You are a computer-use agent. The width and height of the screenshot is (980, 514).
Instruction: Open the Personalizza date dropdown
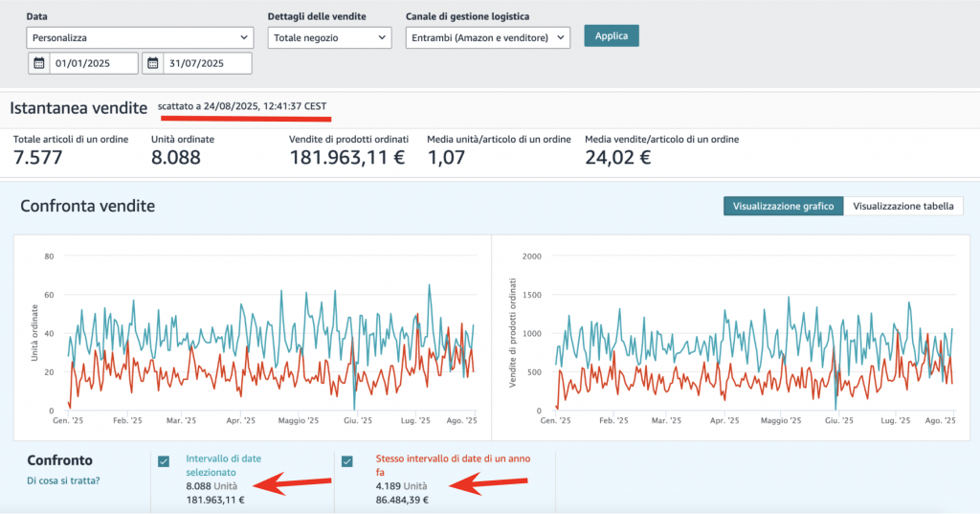[x=140, y=37]
